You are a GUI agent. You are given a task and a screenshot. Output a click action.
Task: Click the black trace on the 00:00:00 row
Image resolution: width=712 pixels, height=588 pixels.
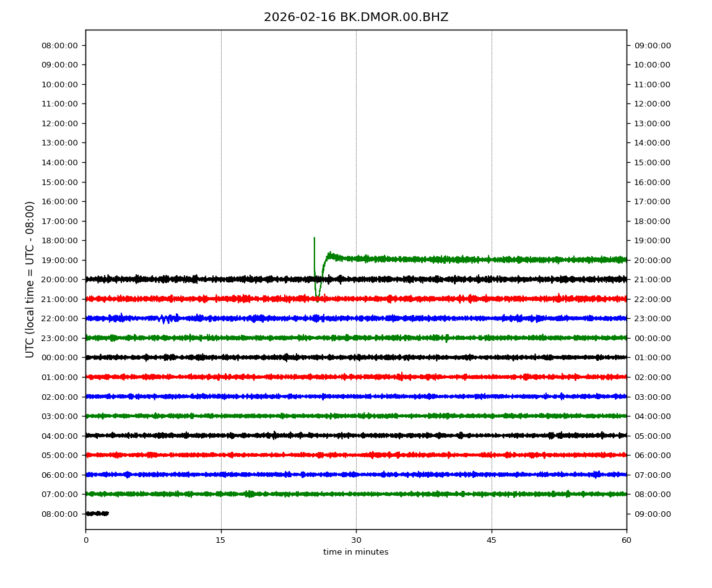[433, 357]
